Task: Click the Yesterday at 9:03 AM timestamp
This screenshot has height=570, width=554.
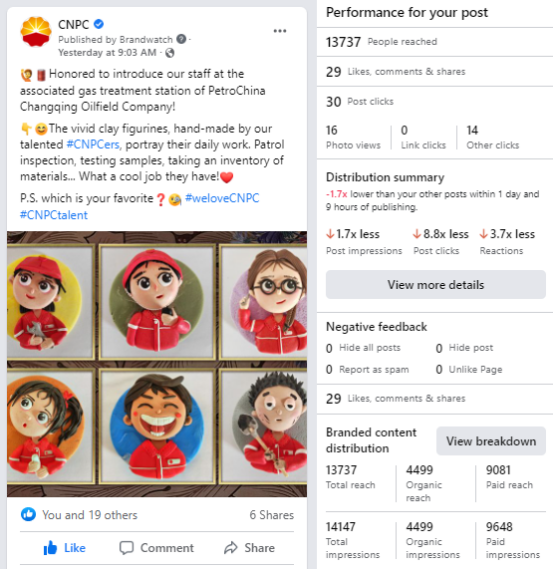Action: [107, 53]
